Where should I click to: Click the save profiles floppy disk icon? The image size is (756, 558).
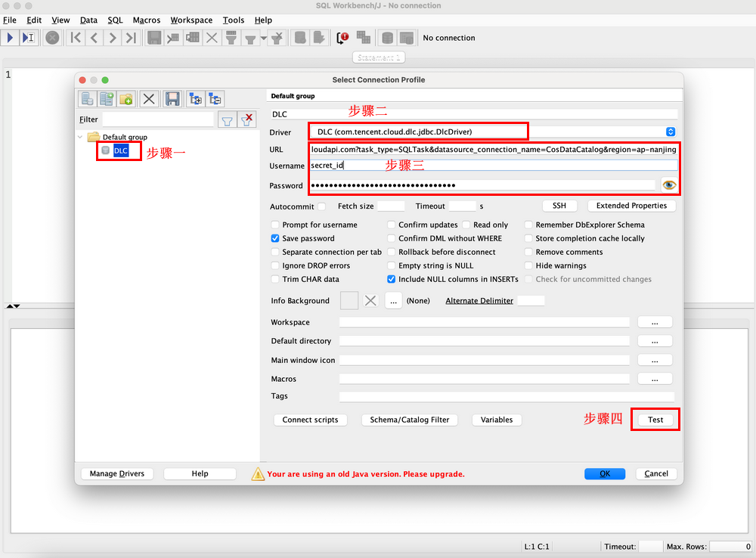tap(172, 99)
